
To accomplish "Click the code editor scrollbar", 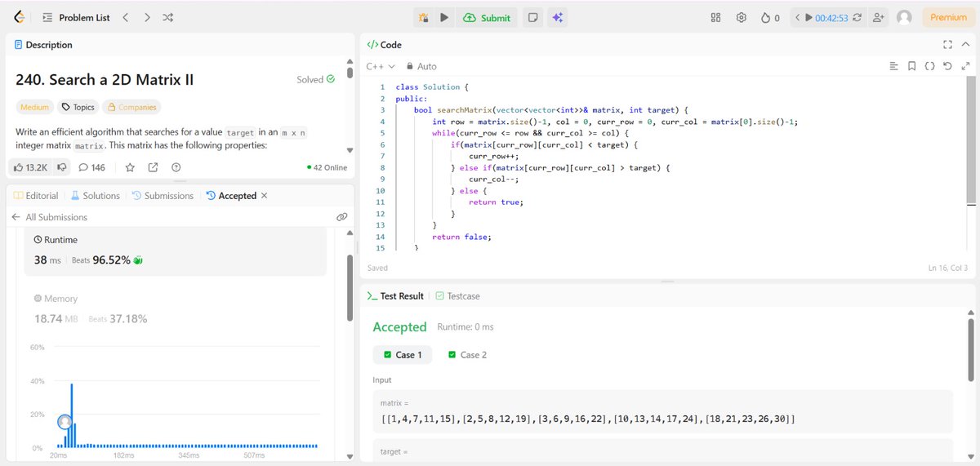I will [971, 139].
